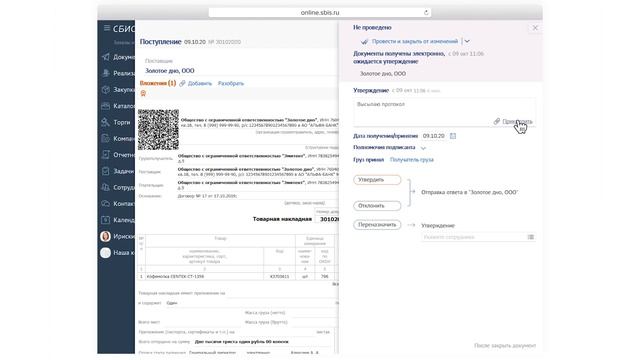Open Документы section in sidebar
The image size is (640, 360).
(118, 57)
